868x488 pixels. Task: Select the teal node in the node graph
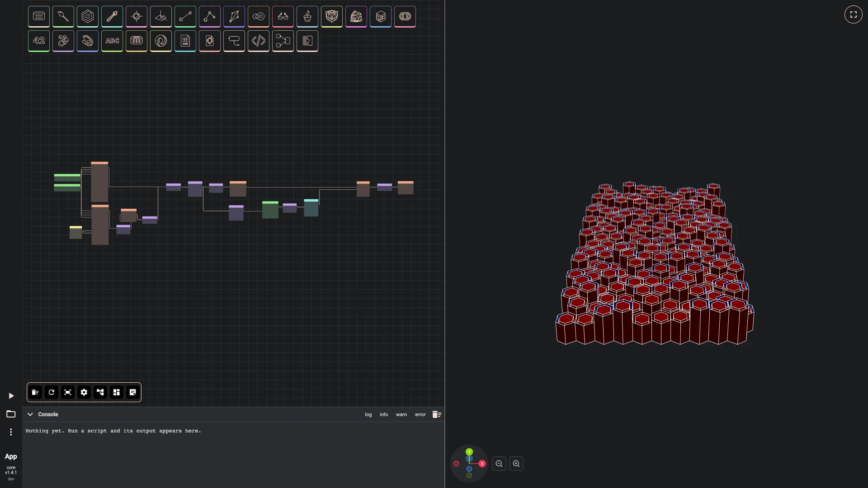pyautogui.click(x=311, y=208)
